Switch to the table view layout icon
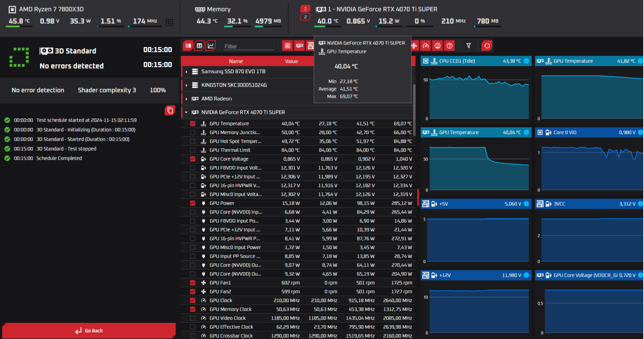This screenshot has height=339, width=644. tap(199, 46)
